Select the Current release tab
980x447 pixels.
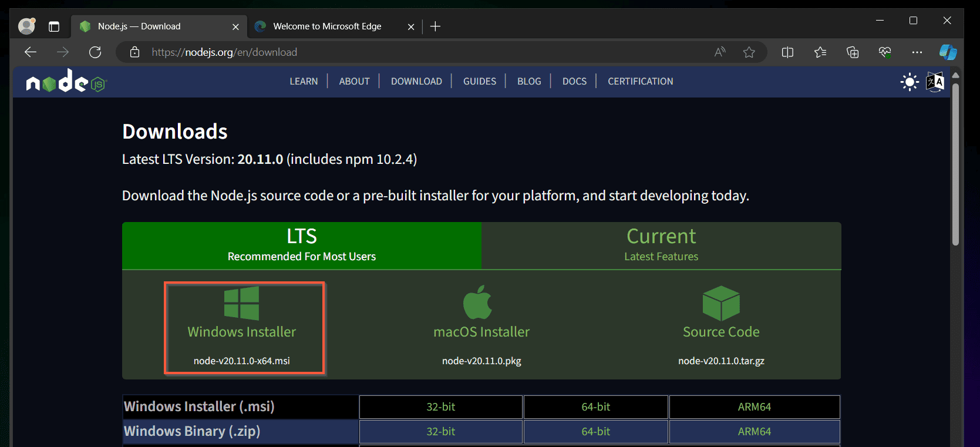pyautogui.click(x=661, y=246)
